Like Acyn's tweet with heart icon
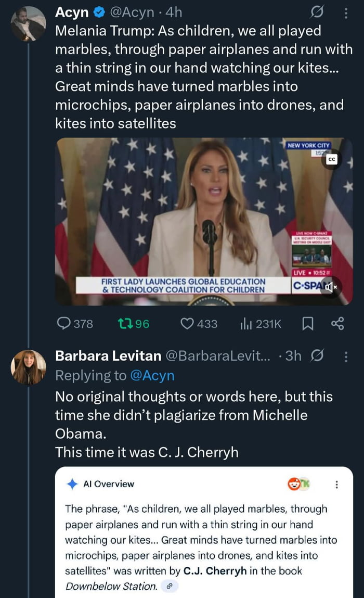364x598 pixels. 187,324
